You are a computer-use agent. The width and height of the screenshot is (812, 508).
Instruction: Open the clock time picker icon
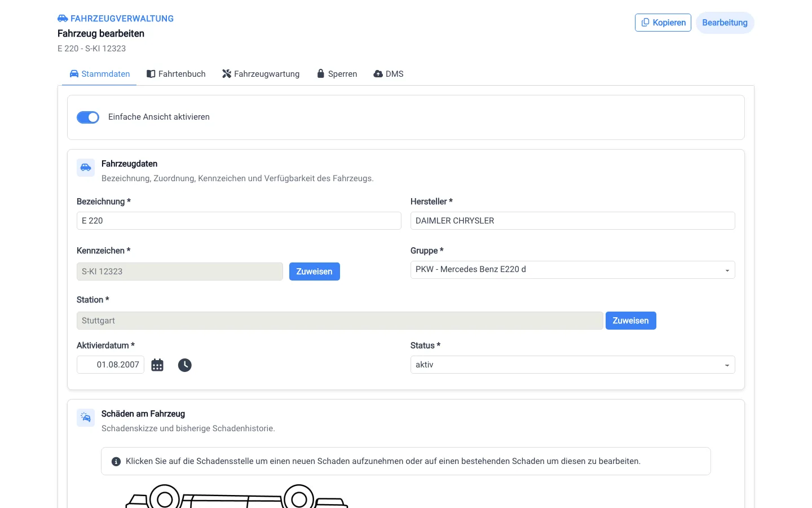[x=185, y=365]
